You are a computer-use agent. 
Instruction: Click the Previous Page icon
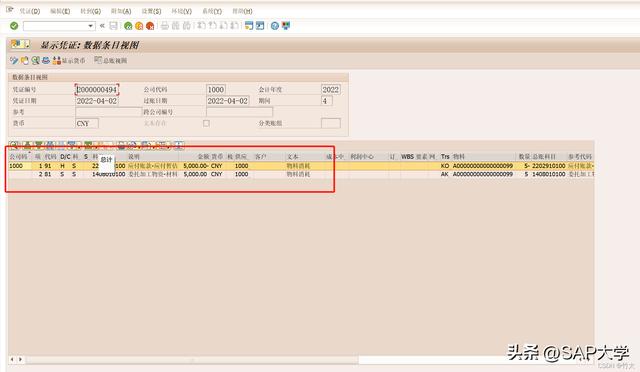click(x=212, y=26)
